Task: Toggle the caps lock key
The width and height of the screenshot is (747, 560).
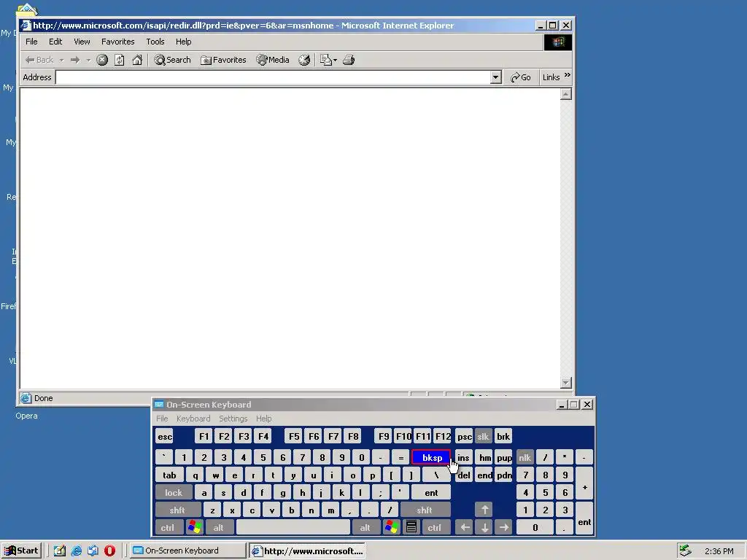Action: [x=174, y=493]
